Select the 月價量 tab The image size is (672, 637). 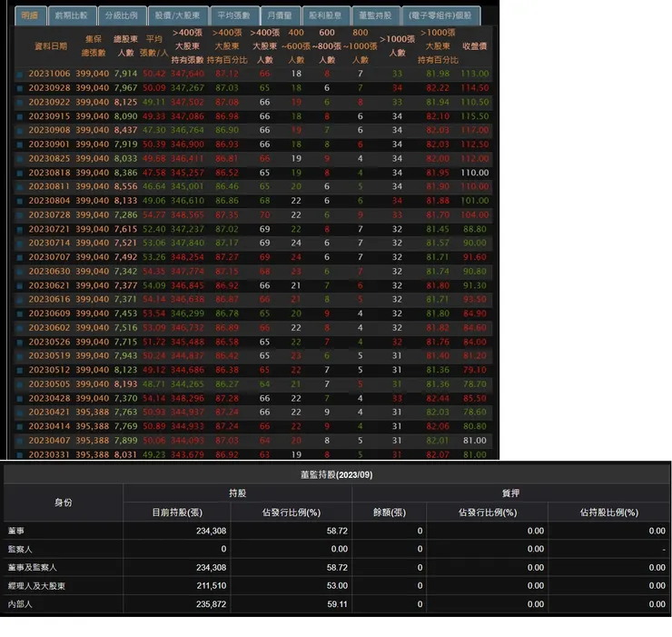(x=280, y=15)
